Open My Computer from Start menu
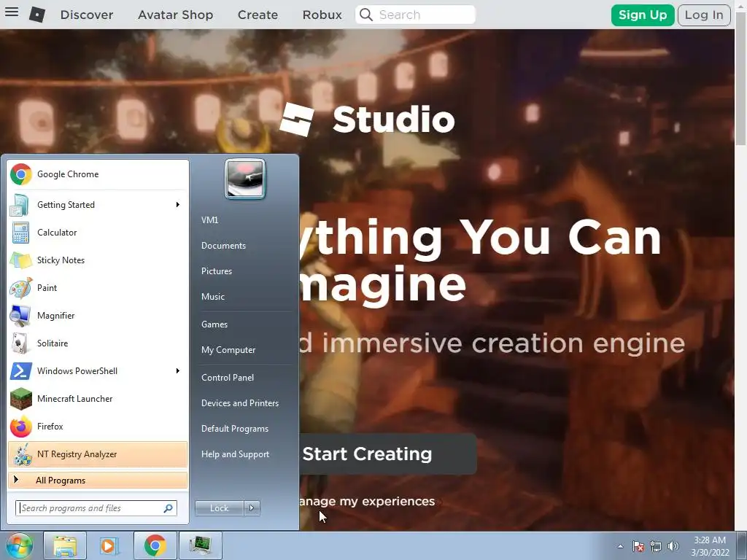 point(228,350)
